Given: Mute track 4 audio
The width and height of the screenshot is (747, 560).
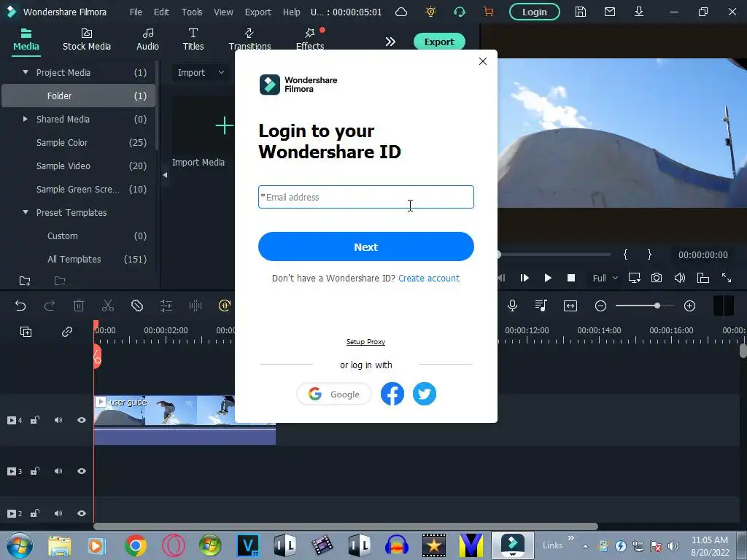Looking at the screenshot, I should (58, 420).
